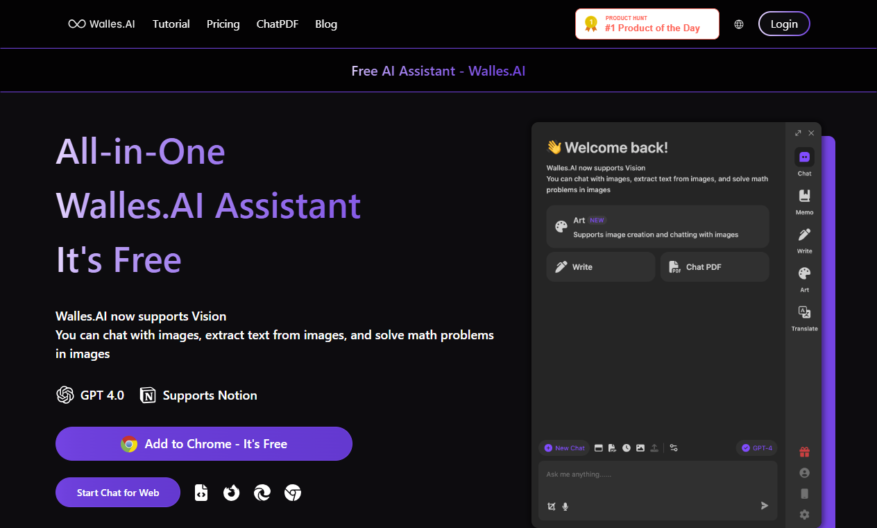Click the image icon in chat toolbar
877x528 pixels.
click(640, 448)
